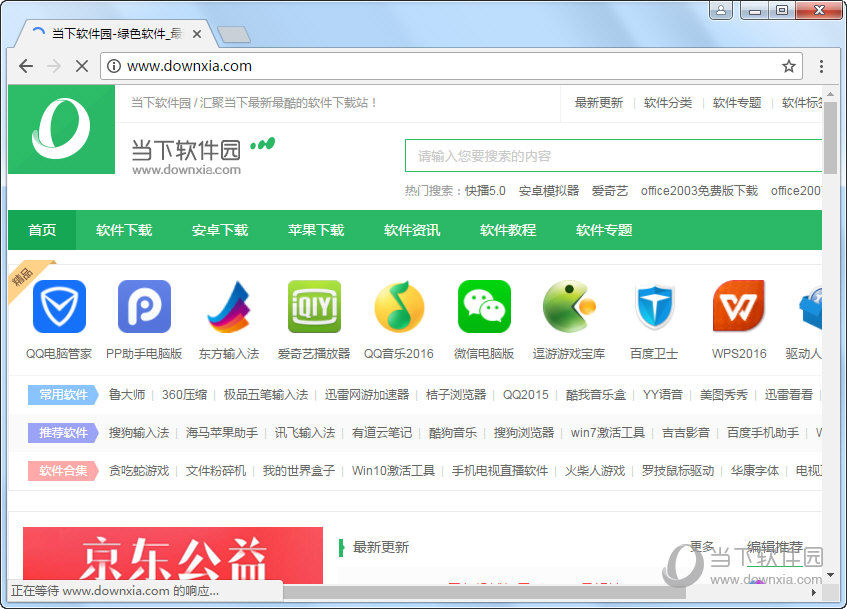Click hot search 爱奇艺
The height and width of the screenshot is (609, 847).
(610, 191)
